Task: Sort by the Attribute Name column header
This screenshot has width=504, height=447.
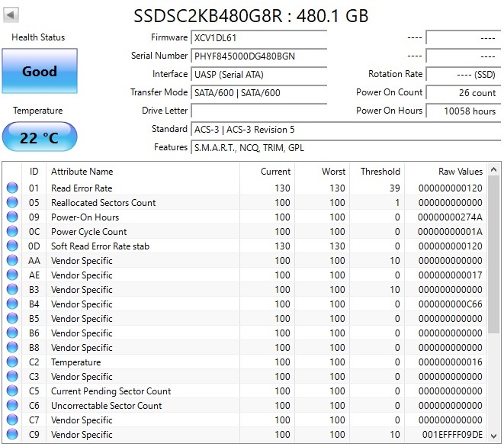Action: tap(82, 172)
